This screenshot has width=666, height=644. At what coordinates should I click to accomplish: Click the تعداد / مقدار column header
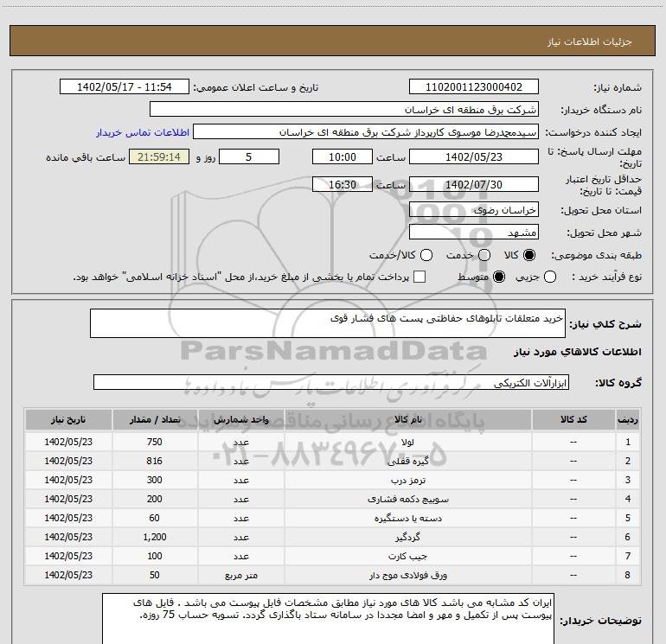coord(155,419)
